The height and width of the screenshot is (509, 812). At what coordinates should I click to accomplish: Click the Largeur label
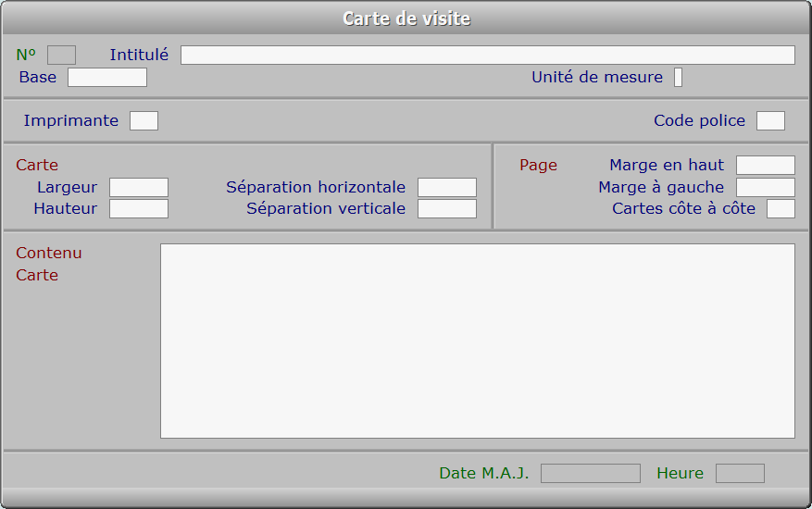(x=67, y=187)
